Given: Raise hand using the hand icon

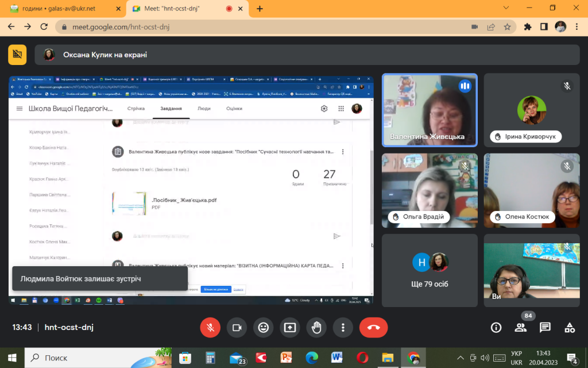Looking at the screenshot, I should pos(316,327).
